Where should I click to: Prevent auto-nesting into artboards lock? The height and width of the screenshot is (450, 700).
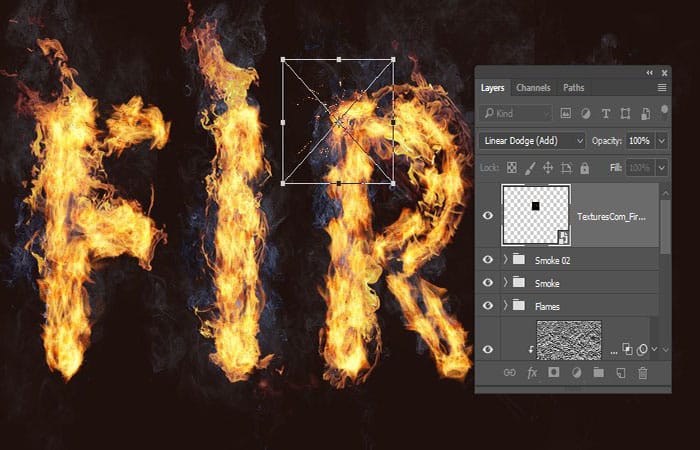(x=566, y=168)
